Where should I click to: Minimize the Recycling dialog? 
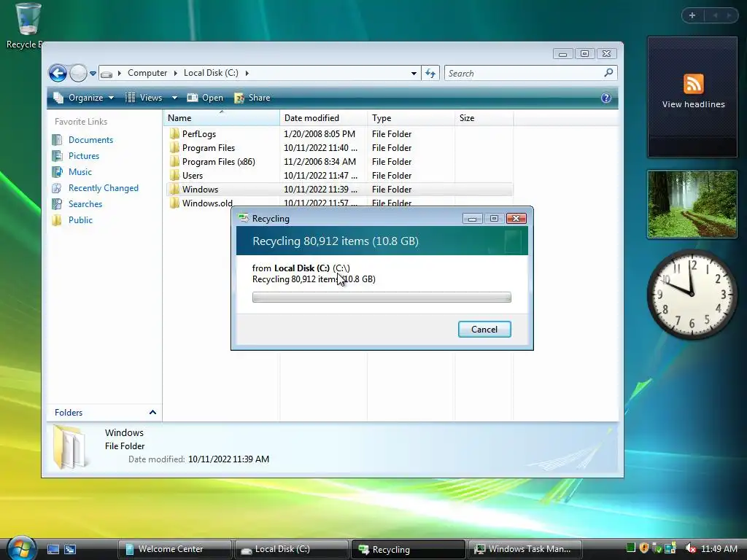coord(472,219)
